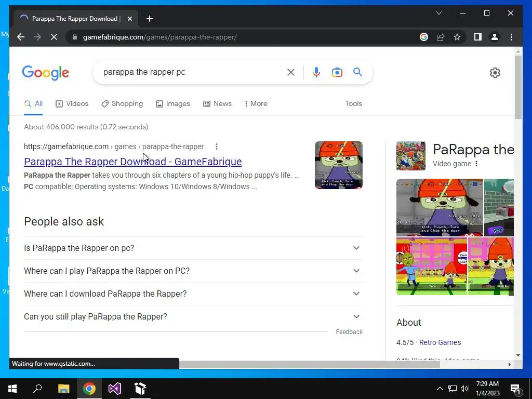Click the scroll right arrow
This screenshot has width=532, height=399.
click(x=509, y=364)
